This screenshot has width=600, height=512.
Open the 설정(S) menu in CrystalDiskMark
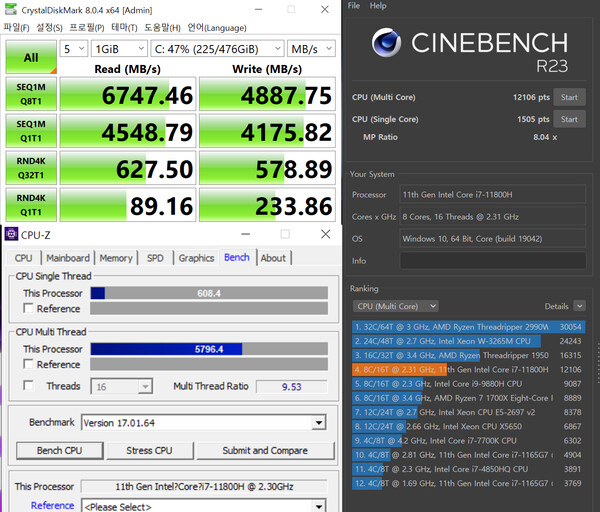[x=49, y=28]
